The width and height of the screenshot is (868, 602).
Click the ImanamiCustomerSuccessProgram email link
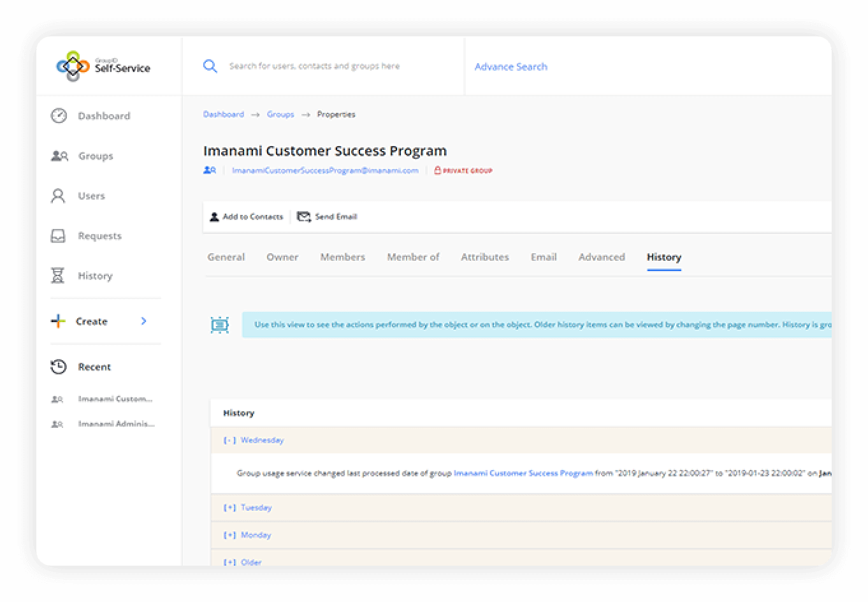coord(325,170)
